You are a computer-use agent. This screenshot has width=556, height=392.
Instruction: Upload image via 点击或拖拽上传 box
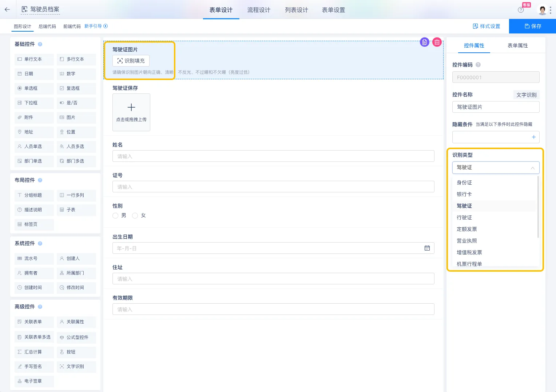coord(131,112)
